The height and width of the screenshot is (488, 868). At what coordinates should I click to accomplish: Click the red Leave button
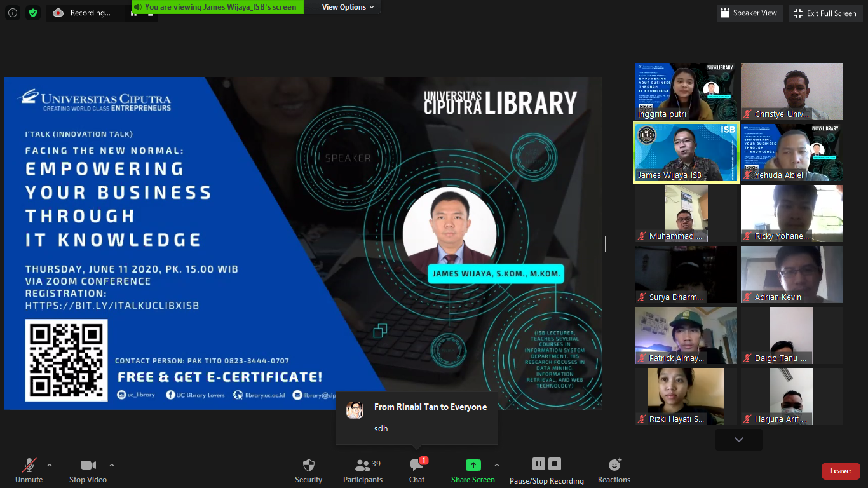tap(840, 471)
